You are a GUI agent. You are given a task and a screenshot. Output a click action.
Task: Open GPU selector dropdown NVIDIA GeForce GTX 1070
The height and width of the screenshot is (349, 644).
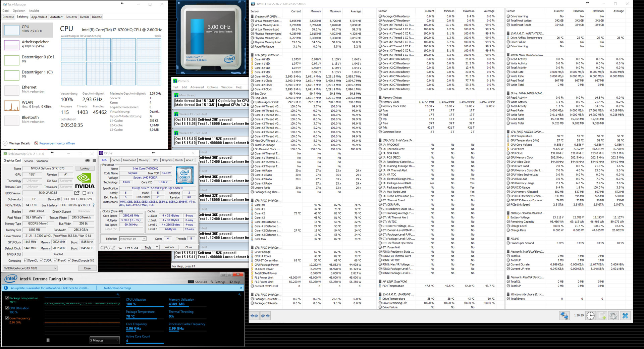coord(30,268)
